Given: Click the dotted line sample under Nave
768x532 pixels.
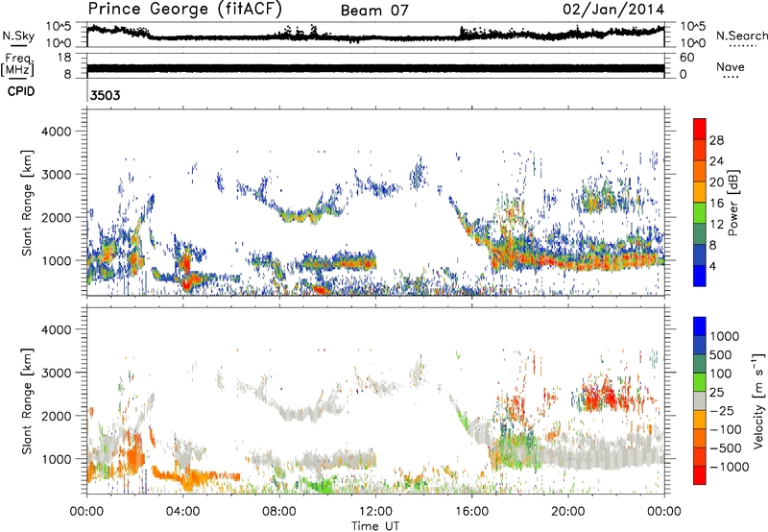Looking at the screenshot, I should [731, 77].
